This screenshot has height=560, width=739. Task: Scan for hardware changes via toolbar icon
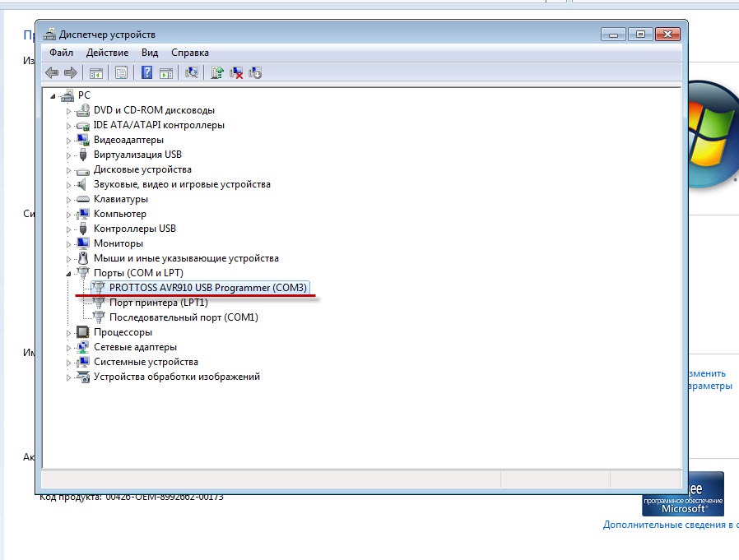192,72
